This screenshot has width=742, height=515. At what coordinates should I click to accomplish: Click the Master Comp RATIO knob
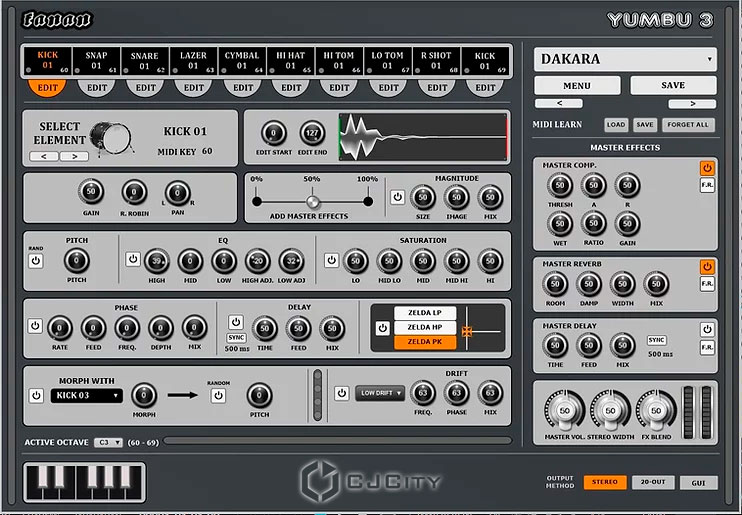click(593, 223)
